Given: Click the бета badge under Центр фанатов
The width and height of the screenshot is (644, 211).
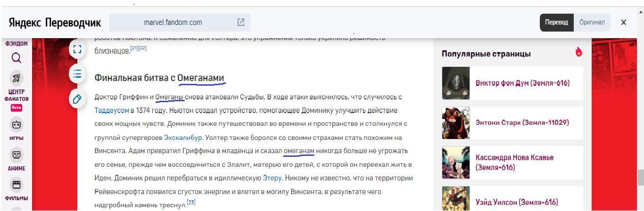Looking at the screenshot, I should click(16, 108).
